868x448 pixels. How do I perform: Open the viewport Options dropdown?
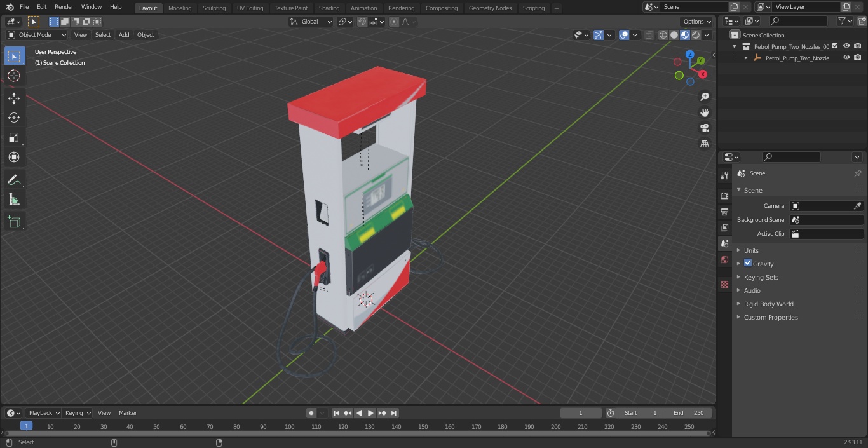click(x=697, y=22)
